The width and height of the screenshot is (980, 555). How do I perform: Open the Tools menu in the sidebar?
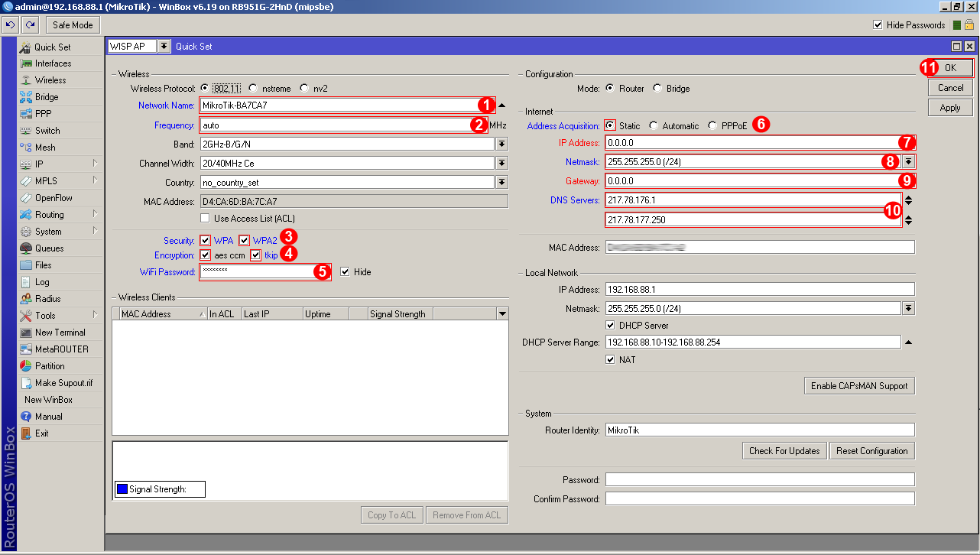pos(60,316)
